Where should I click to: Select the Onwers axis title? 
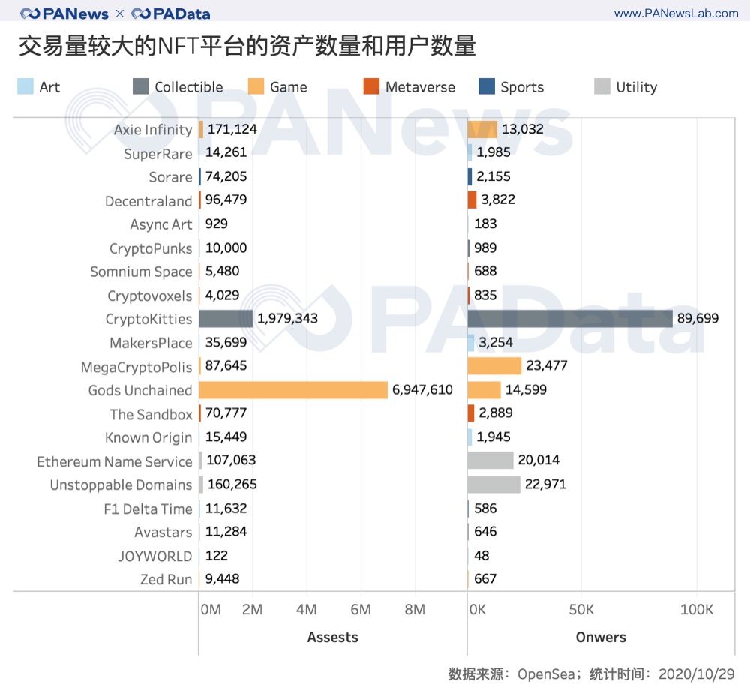(600, 637)
